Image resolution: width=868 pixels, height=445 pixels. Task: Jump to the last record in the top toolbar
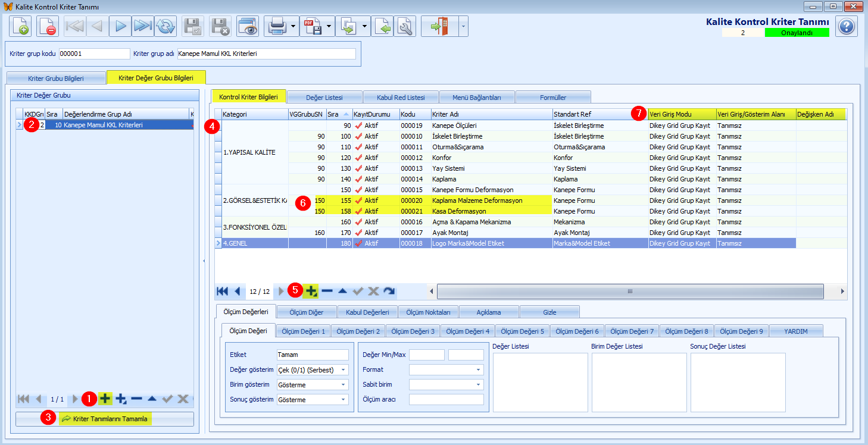tap(143, 26)
